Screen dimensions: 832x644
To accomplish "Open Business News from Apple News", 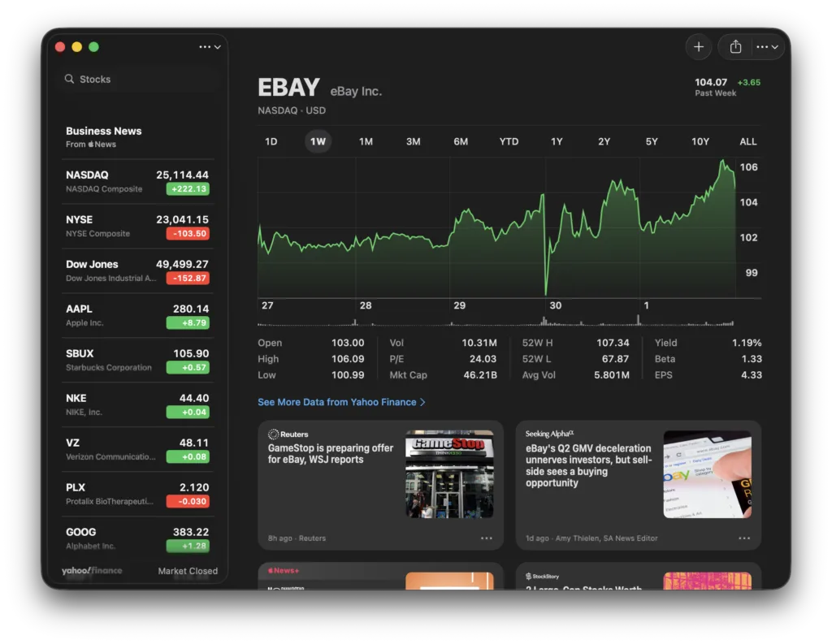I will [x=138, y=137].
